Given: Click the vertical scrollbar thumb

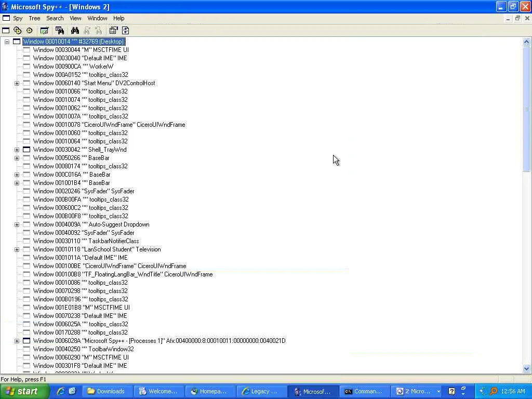Looking at the screenshot, I should pyautogui.click(x=526, y=109).
